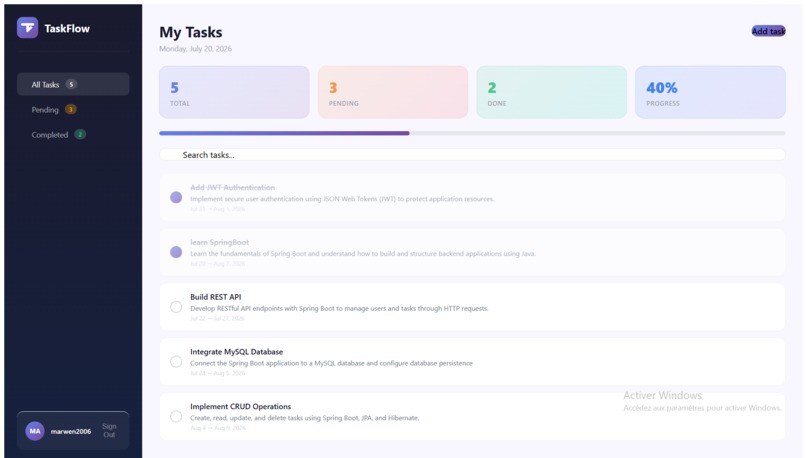The image size is (806, 458).
Task: Click the JPA and Hibernate description
Action: pos(305,418)
